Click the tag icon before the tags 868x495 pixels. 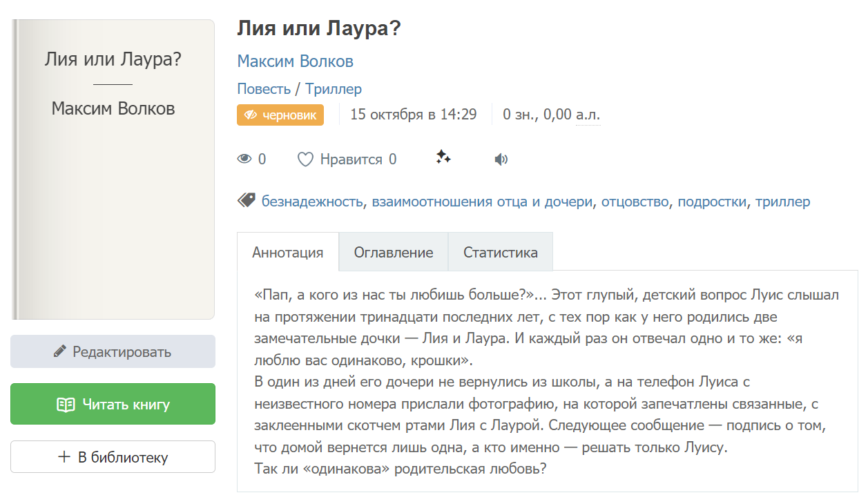247,201
